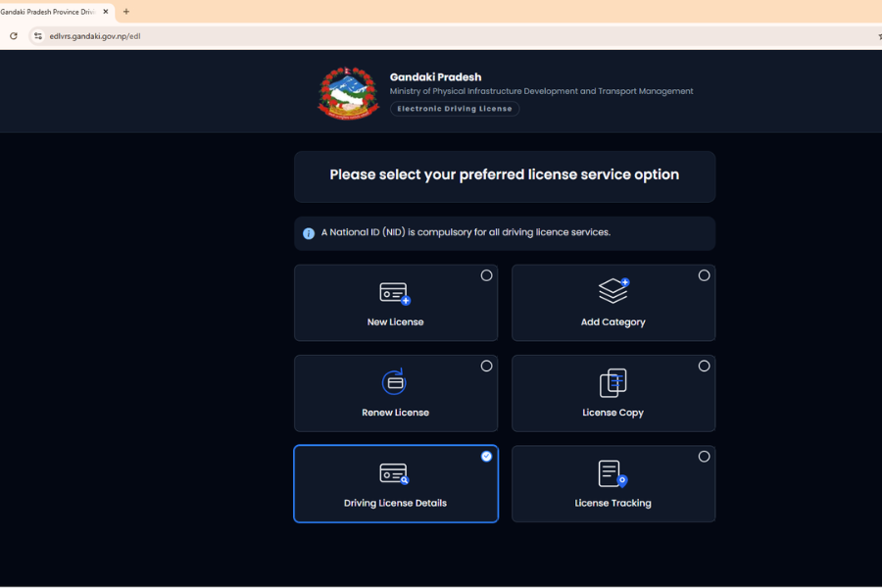Open site information icon in address bar

37,36
